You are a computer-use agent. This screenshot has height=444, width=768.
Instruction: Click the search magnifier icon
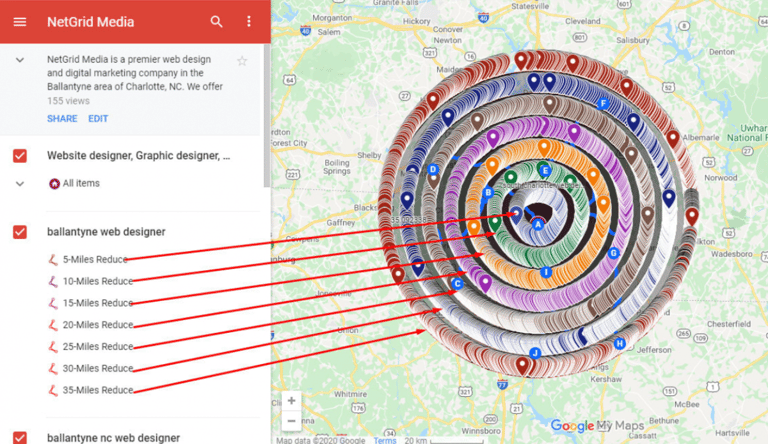click(217, 22)
